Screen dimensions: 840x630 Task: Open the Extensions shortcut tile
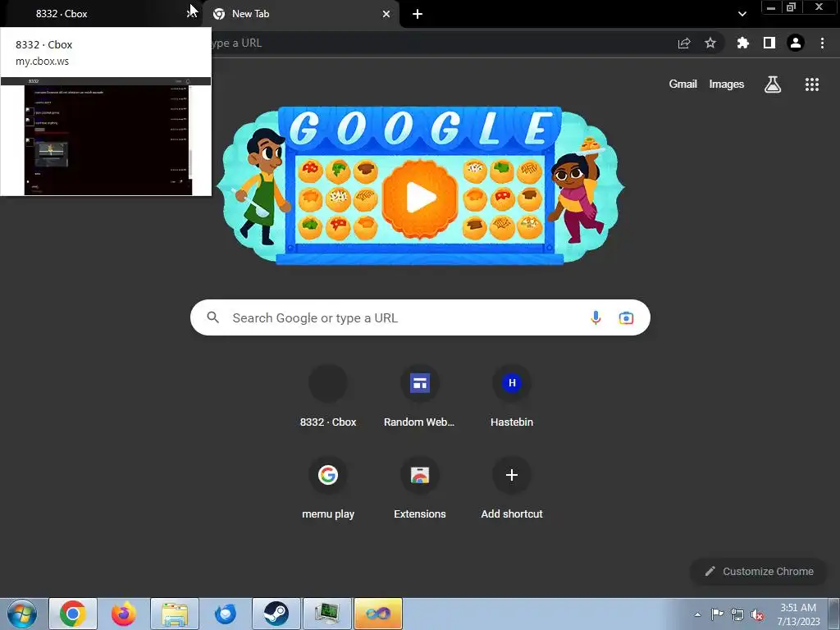coord(419,488)
